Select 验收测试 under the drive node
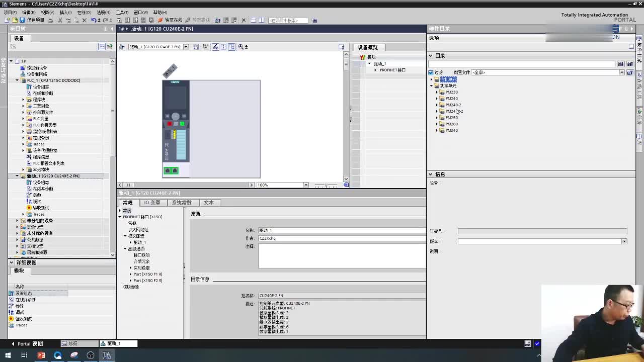The height and width of the screenshot is (362, 644). pos(41,208)
